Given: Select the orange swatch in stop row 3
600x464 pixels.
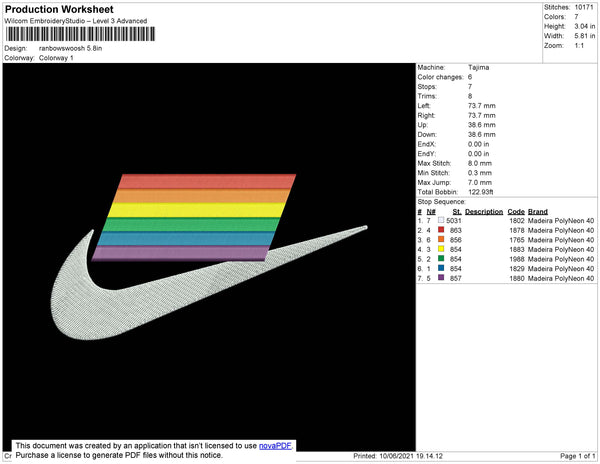Looking at the screenshot, I should [x=441, y=239].
